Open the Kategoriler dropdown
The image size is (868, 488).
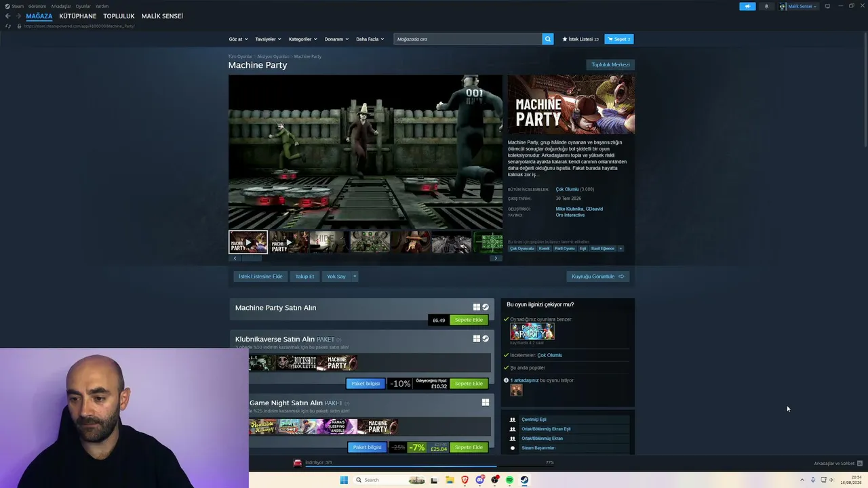point(302,39)
